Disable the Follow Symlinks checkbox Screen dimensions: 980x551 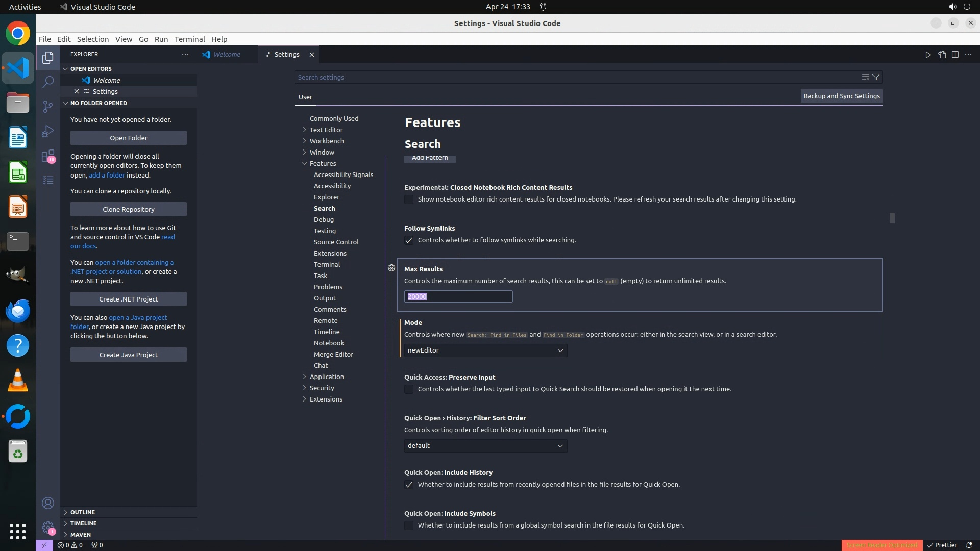pyautogui.click(x=409, y=240)
